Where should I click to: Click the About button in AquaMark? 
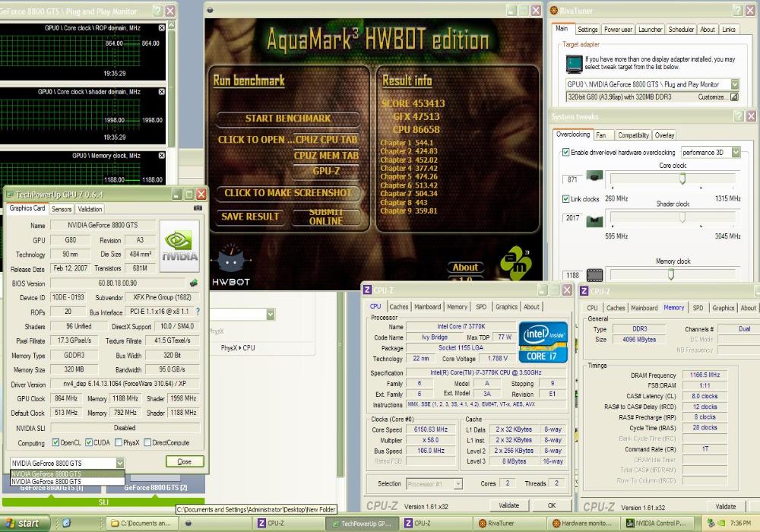tap(465, 267)
